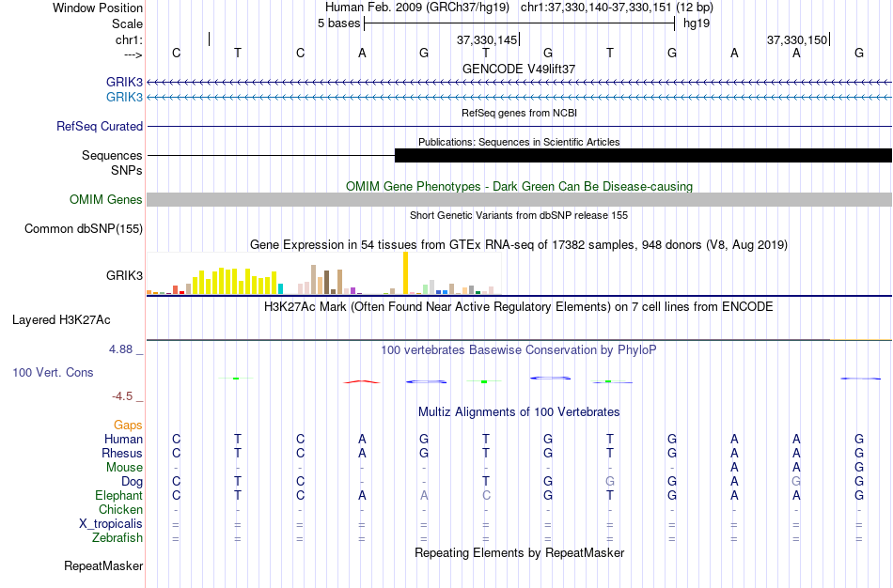893x588 pixels.
Task: Click the light blue GRIK3 transcript label
Action: click(x=124, y=97)
